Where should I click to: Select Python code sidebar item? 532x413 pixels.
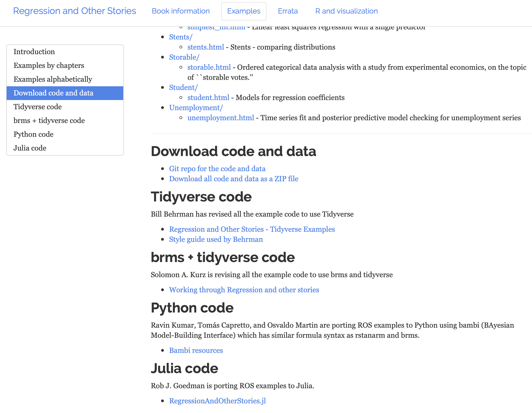tap(65, 134)
